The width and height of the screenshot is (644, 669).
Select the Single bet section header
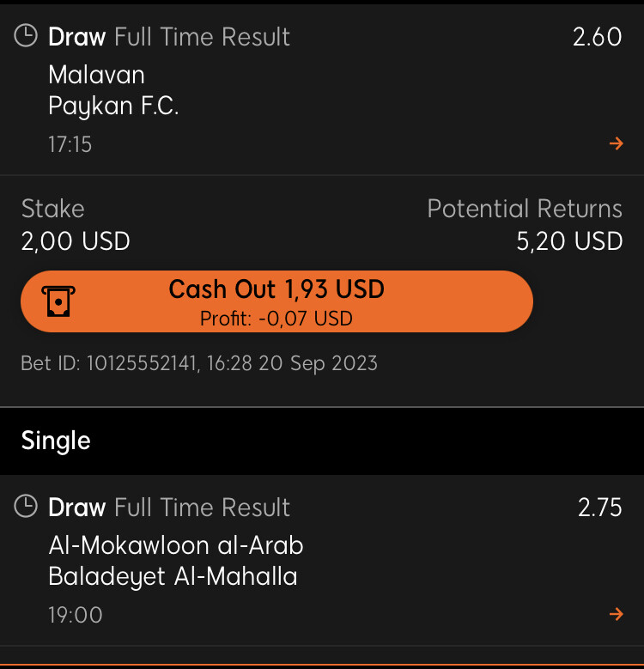click(322, 441)
